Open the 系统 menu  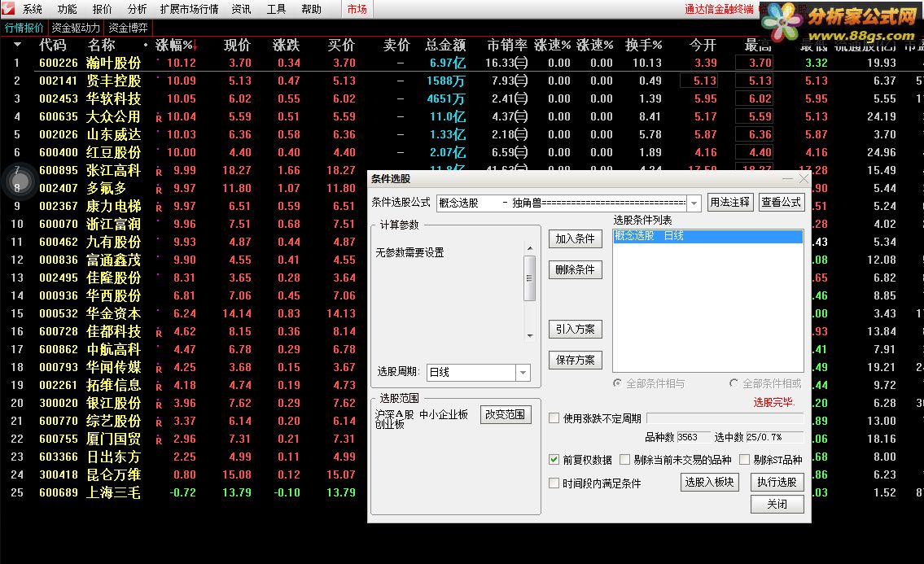coord(33,10)
